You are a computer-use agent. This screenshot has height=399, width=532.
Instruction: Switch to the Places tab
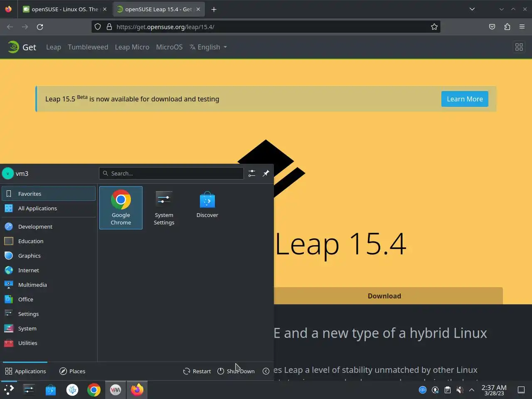pos(72,371)
